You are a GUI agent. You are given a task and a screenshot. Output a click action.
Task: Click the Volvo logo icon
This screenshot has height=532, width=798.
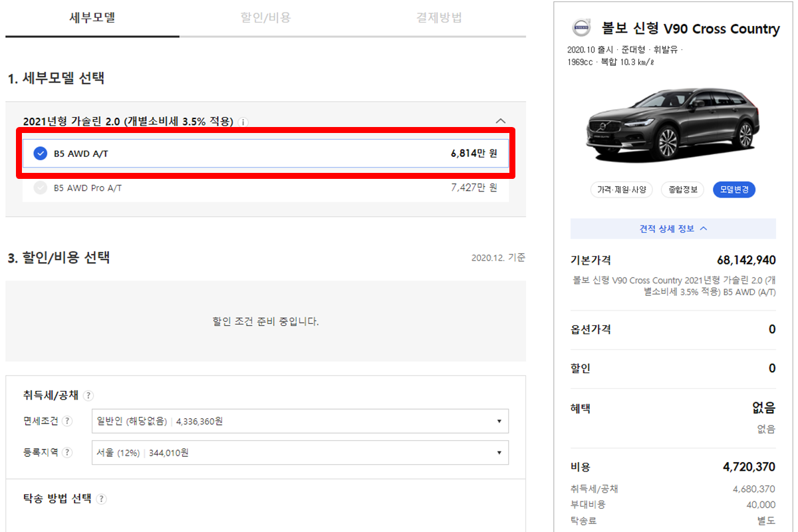(581, 28)
